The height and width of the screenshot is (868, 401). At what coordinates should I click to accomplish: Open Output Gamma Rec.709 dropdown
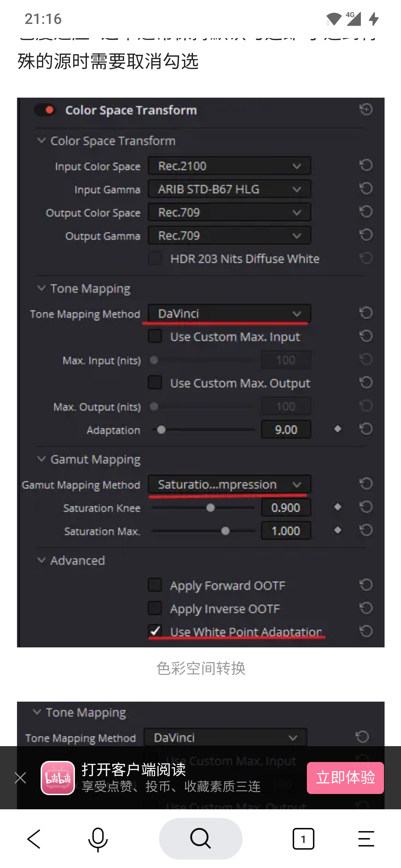pos(229,235)
